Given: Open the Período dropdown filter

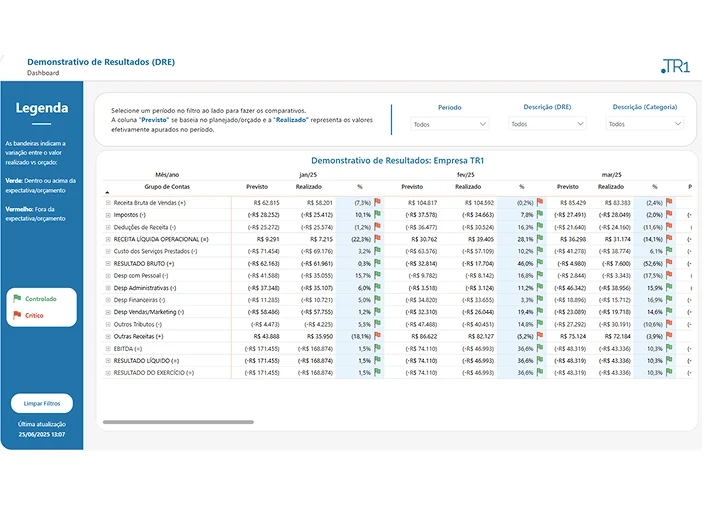Looking at the screenshot, I should pyautogui.click(x=449, y=124).
